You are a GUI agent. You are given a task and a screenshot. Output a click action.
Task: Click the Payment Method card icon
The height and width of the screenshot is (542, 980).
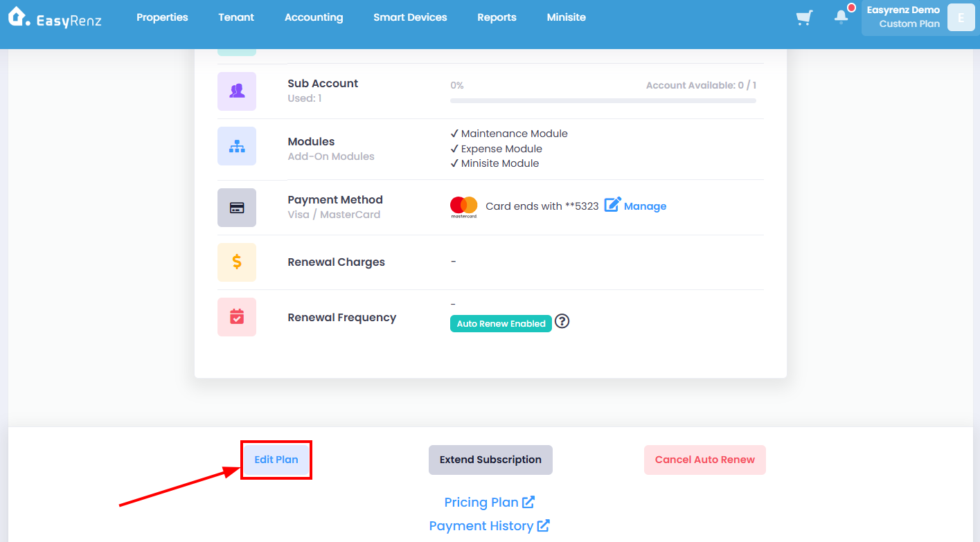(237, 208)
